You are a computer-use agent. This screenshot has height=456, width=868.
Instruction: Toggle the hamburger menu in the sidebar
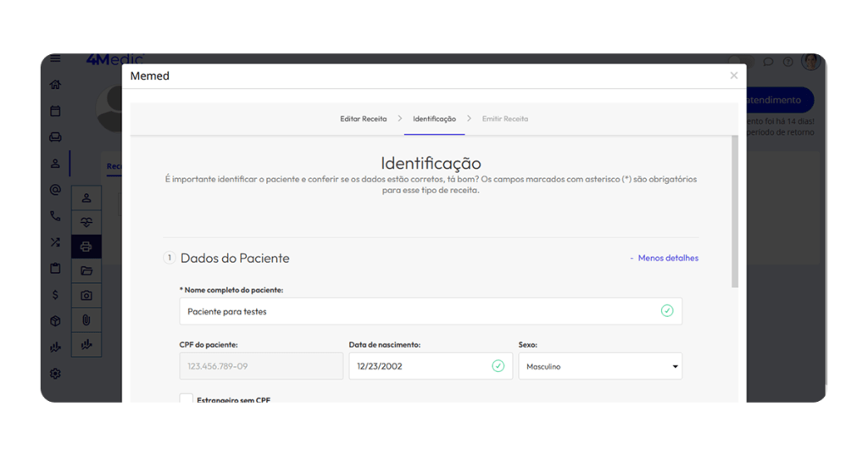coord(55,58)
